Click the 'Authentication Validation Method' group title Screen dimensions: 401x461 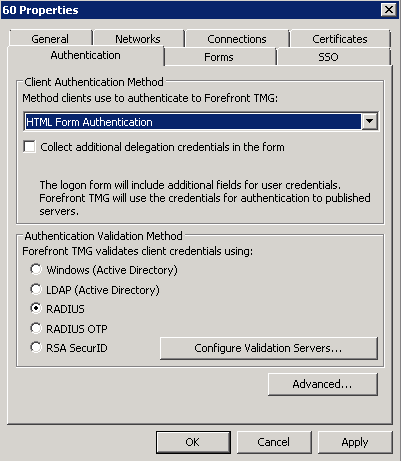point(103,236)
